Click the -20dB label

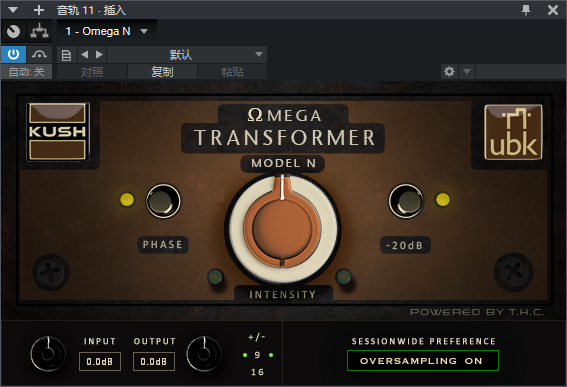[x=405, y=246]
